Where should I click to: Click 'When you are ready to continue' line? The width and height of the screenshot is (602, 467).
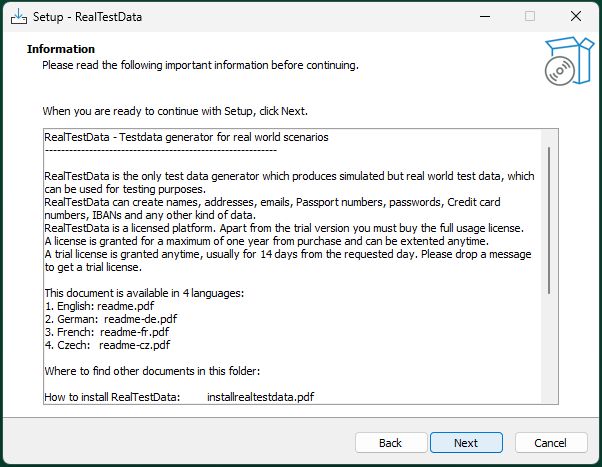click(x=175, y=111)
